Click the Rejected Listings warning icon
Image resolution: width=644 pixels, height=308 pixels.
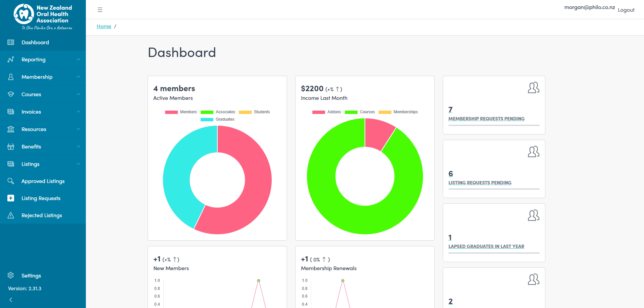pos(11,215)
